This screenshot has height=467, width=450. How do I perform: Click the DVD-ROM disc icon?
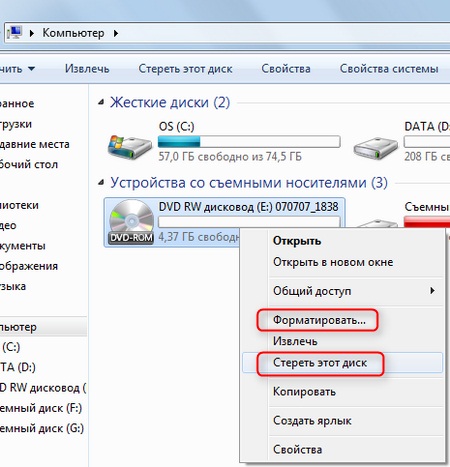tap(131, 222)
